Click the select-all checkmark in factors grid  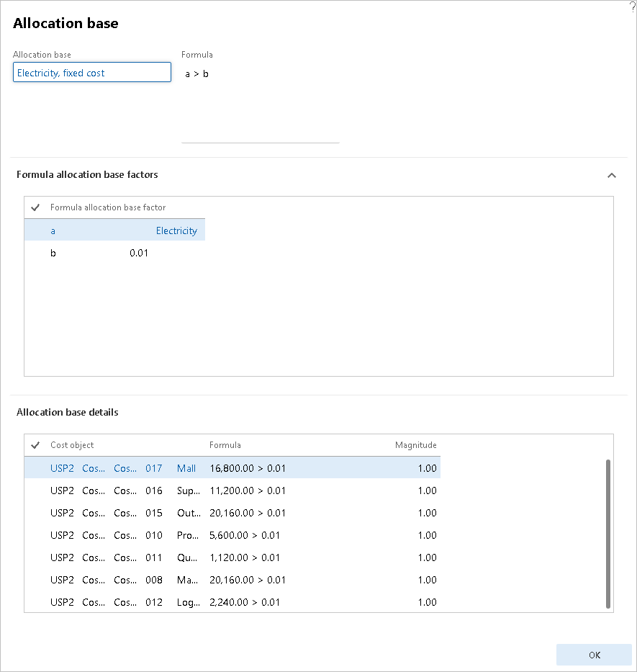click(x=35, y=207)
